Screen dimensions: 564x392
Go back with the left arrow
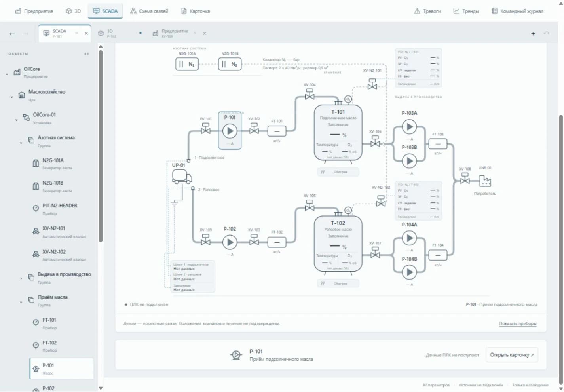[12, 34]
